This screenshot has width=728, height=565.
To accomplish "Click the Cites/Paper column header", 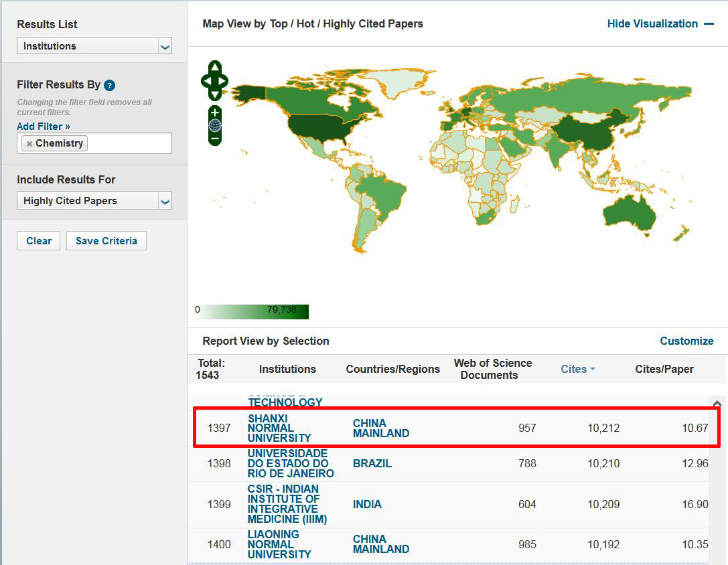I will [x=664, y=369].
